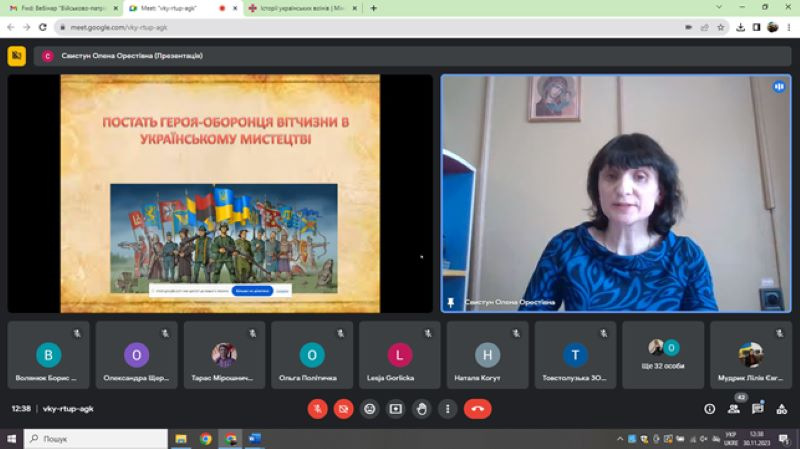Open File Explorer from taskbar

(x=181, y=439)
